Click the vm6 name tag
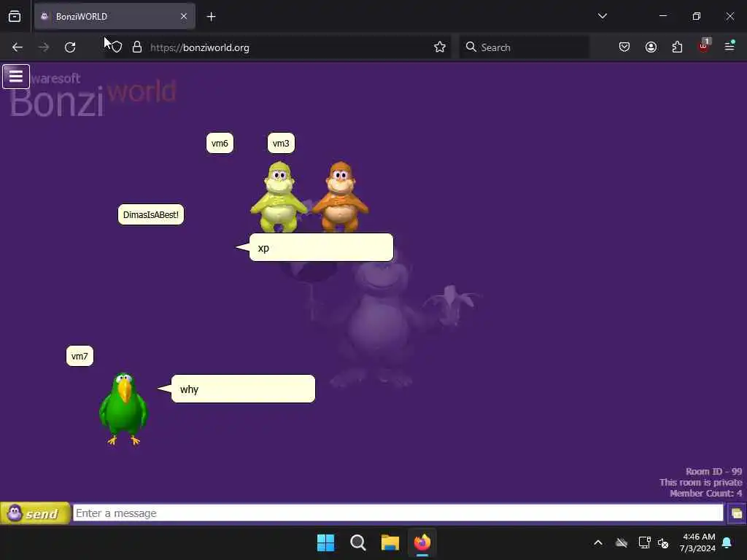 pyautogui.click(x=220, y=144)
